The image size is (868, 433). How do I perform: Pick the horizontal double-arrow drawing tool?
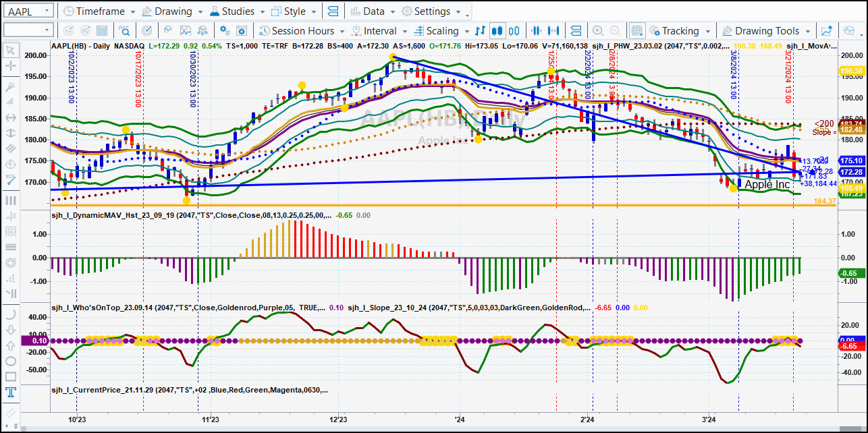[x=11, y=117]
